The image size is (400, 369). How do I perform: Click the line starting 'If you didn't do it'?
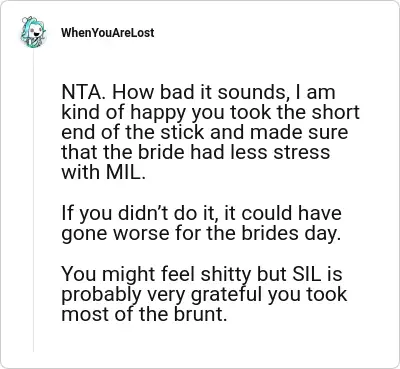click(202, 213)
